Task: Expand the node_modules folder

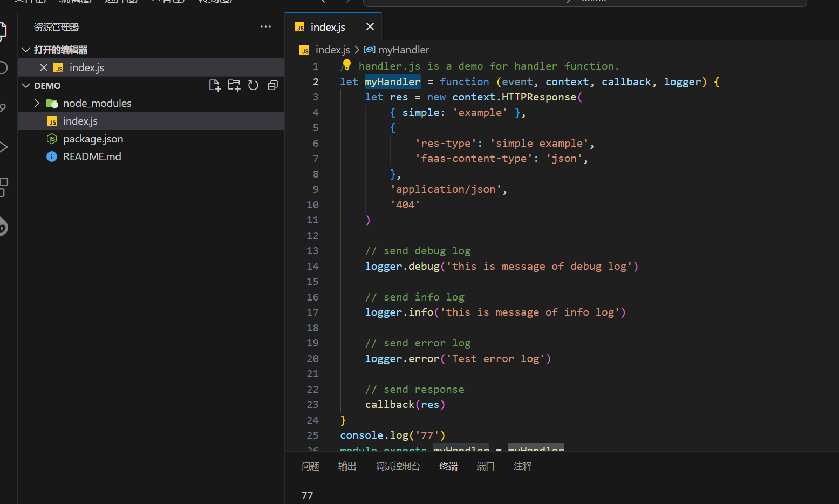Action: [37, 103]
